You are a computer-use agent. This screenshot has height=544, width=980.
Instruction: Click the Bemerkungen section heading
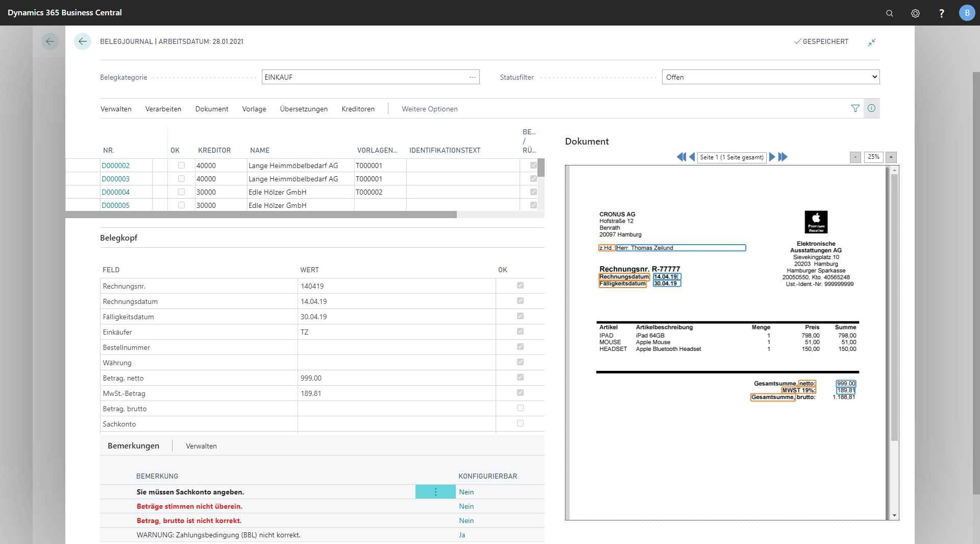pos(133,446)
